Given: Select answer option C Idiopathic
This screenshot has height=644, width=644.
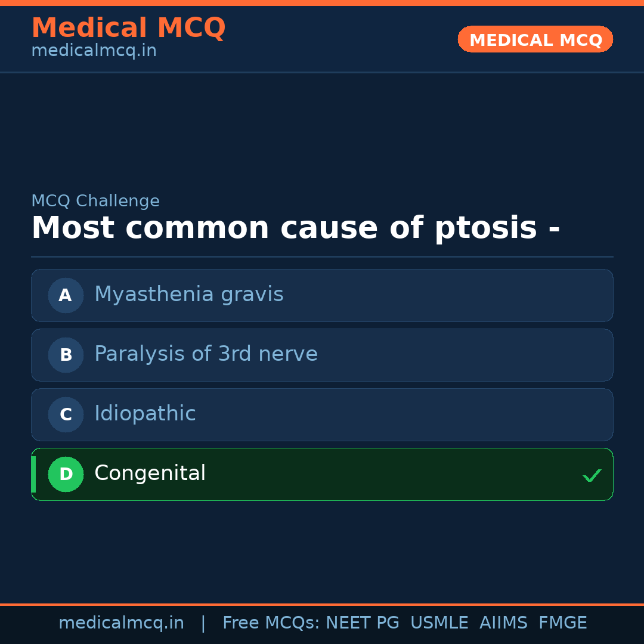Looking at the screenshot, I should pos(322,414).
